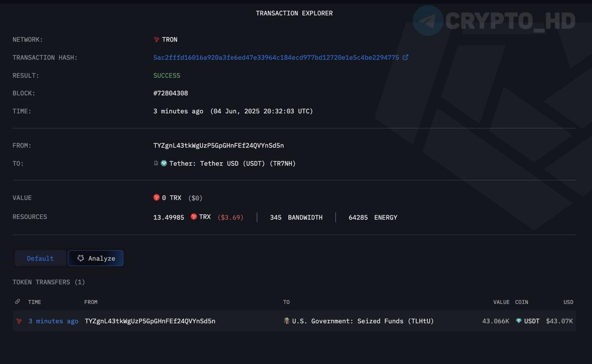Open the FROM address TYZgnL43...

pyautogui.click(x=219, y=146)
